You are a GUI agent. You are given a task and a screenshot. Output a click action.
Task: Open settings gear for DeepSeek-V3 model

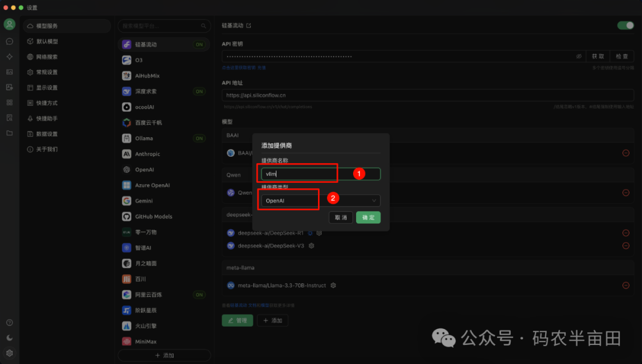pyautogui.click(x=311, y=246)
